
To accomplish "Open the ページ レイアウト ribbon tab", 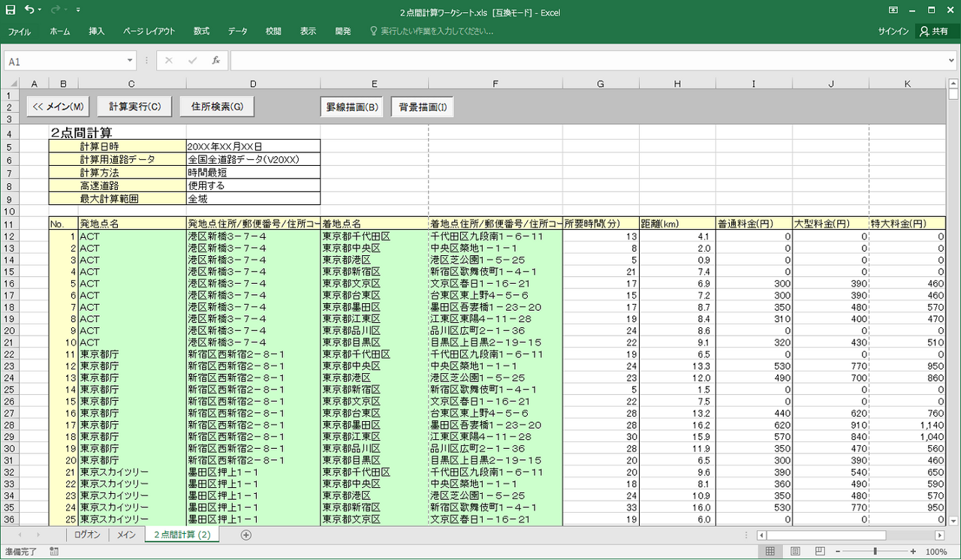I will [149, 32].
